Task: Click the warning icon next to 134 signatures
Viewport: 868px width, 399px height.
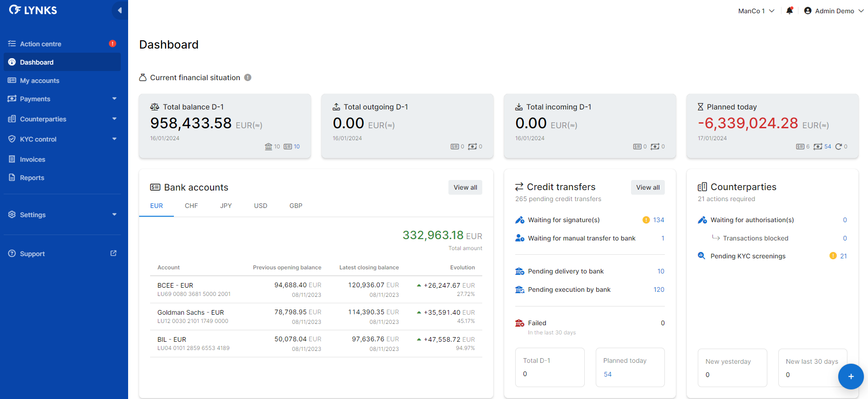Action: click(646, 220)
